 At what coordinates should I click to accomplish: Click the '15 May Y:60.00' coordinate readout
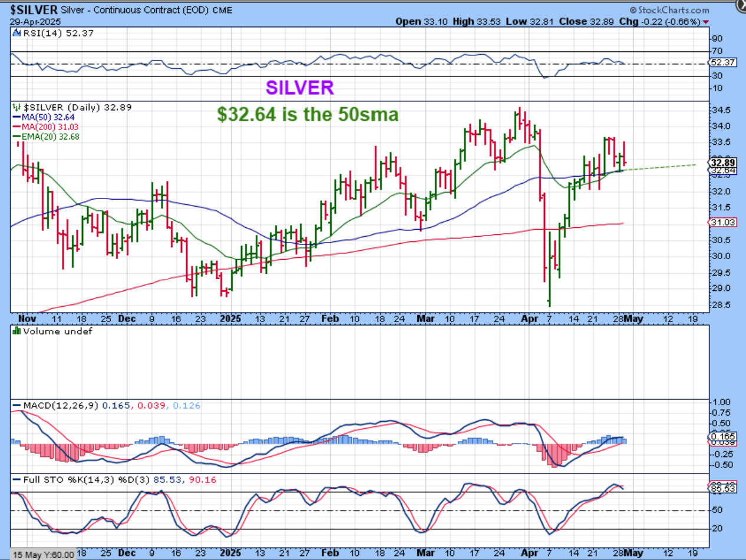point(44,555)
